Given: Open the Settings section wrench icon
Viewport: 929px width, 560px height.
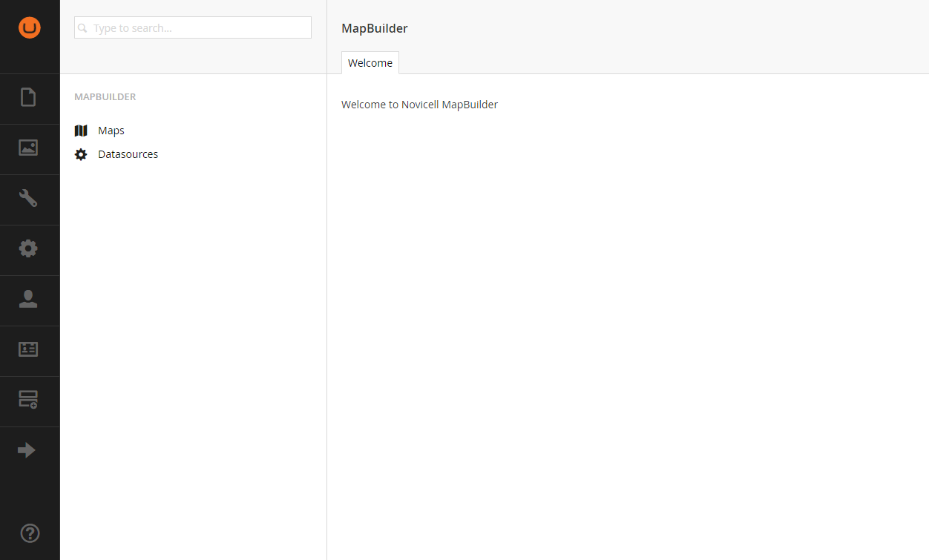Looking at the screenshot, I should click(28, 198).
